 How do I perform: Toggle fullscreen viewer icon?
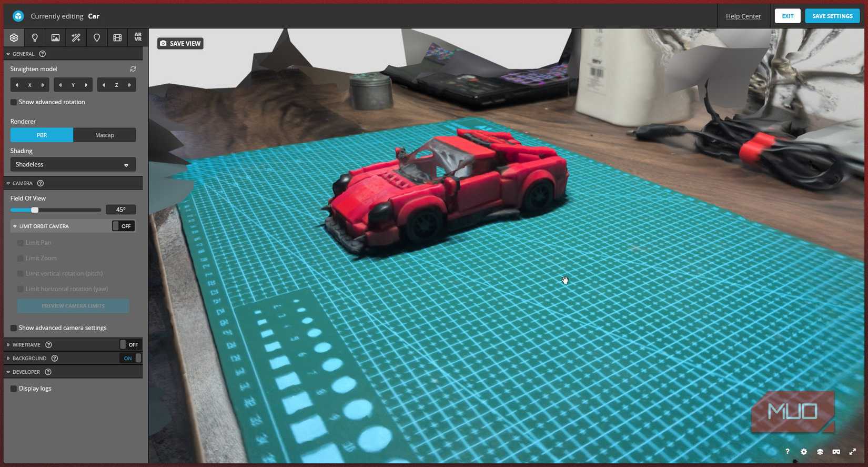[x=853, y=452]
